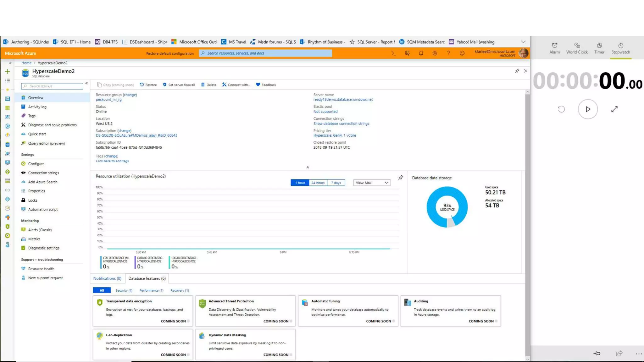Open the more options ellipsis in the clock app
Image resolution: width=644 pixels, height=362 pixels.
pyautogui.click(x=639, y=354)
